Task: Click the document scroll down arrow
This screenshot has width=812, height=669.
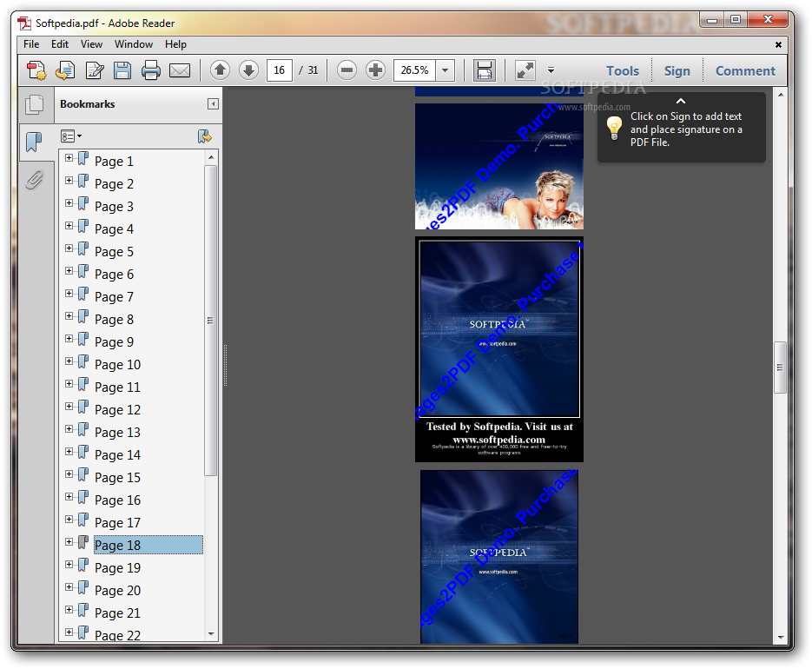Action: tap(781, 638)
